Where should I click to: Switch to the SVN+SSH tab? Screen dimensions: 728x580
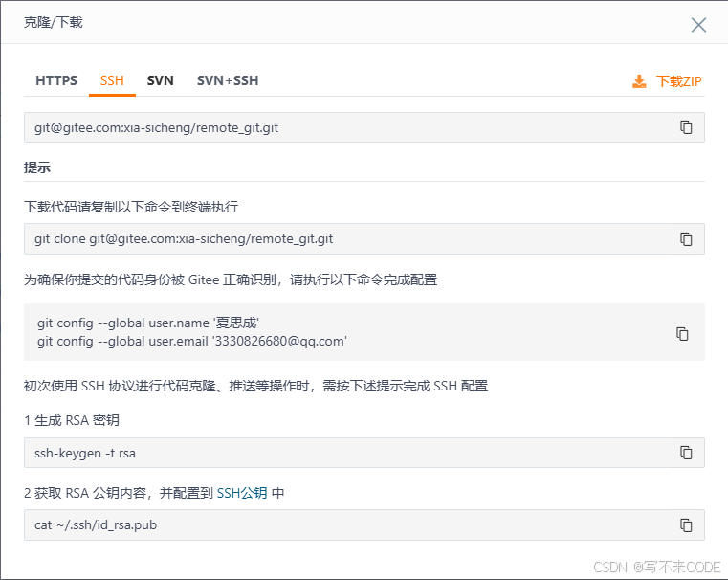click(x=228, y=80)
